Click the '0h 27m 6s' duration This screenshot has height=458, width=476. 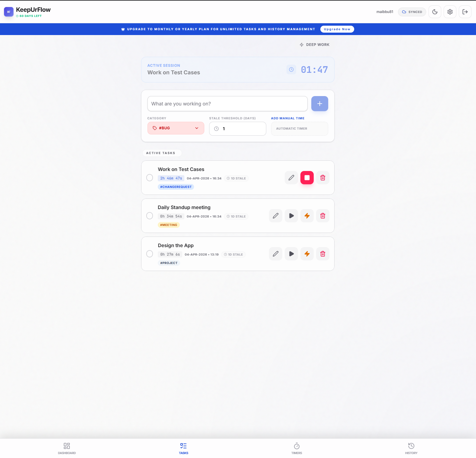point(170,254)
